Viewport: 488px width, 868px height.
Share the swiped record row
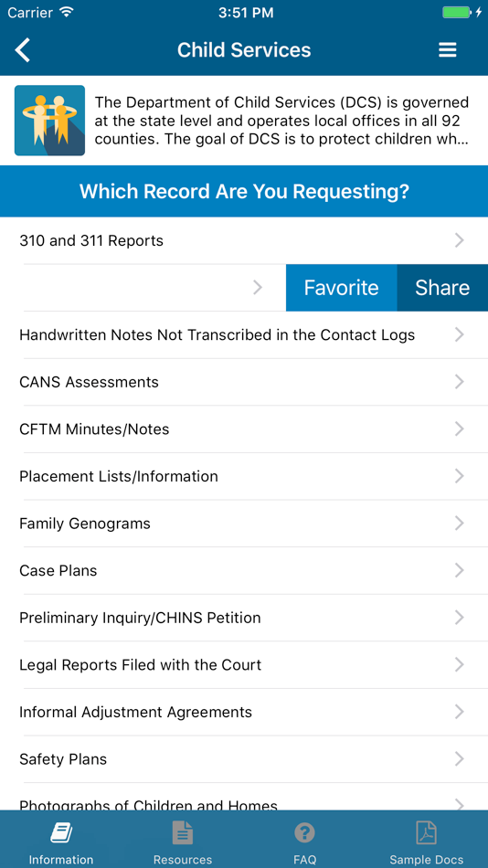[x=442, y=288]
